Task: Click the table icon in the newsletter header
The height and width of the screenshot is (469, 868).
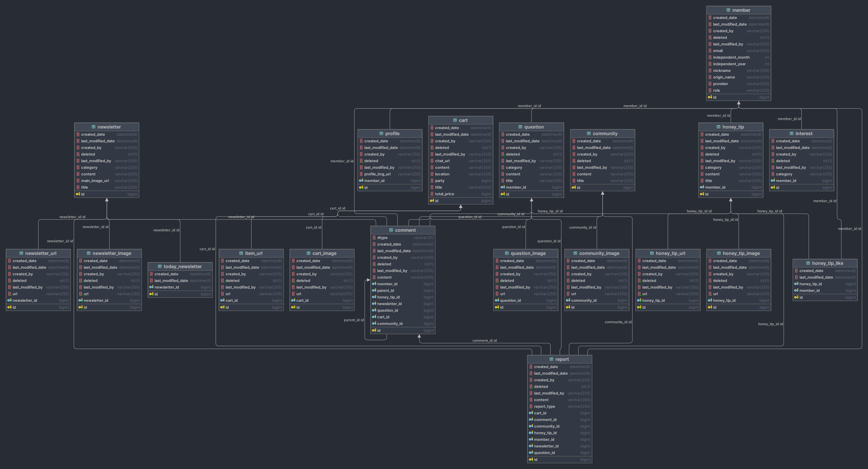Action: [x=93, y=127]
